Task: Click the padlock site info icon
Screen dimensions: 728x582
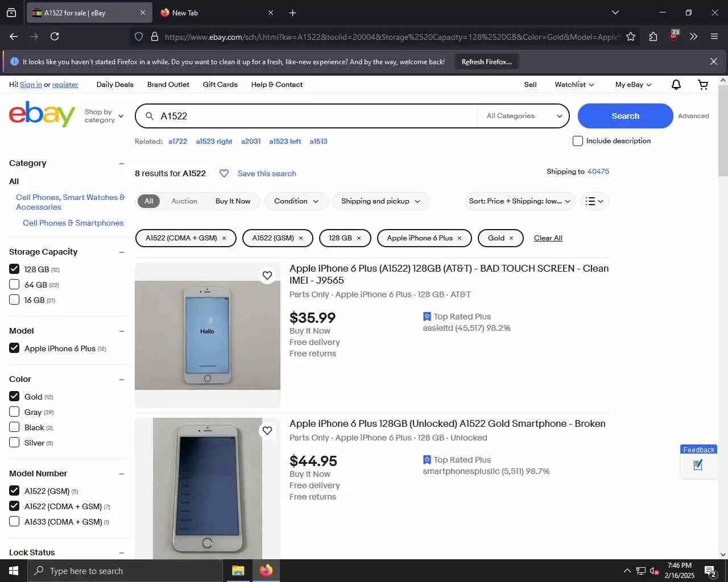Action: pos(155,36)
